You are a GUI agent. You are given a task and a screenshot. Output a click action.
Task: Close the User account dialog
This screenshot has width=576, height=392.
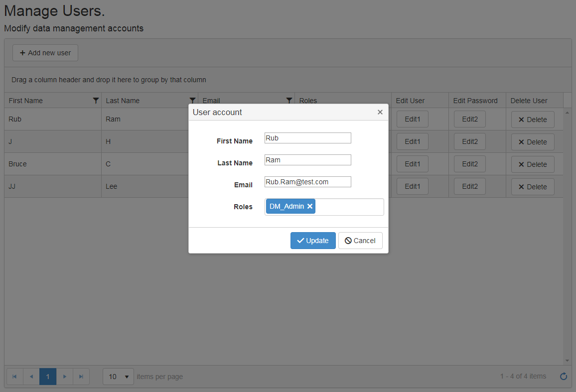(380, 112)
